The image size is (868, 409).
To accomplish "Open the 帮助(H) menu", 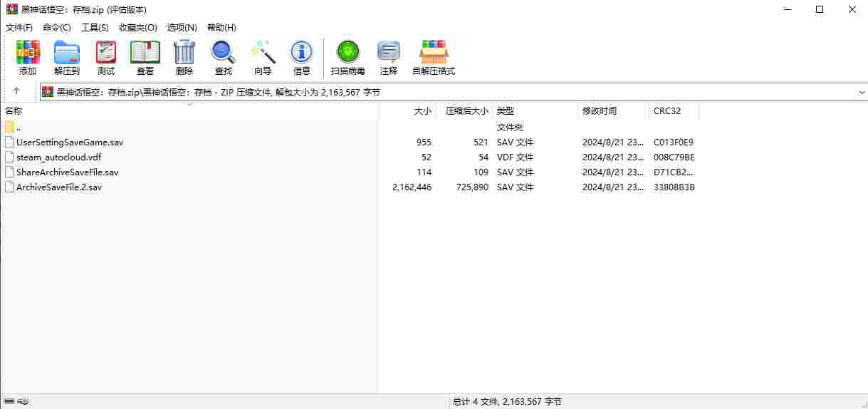I will point(221,27).
